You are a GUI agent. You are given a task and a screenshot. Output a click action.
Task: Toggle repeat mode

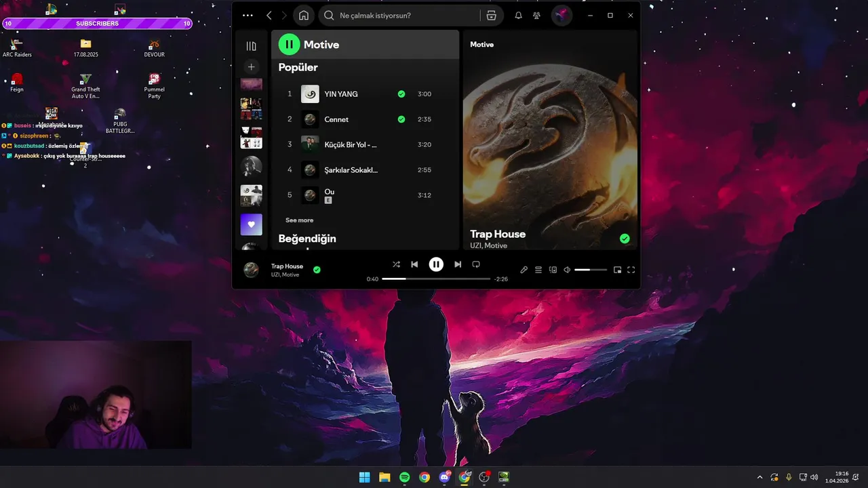pos(476,264)
